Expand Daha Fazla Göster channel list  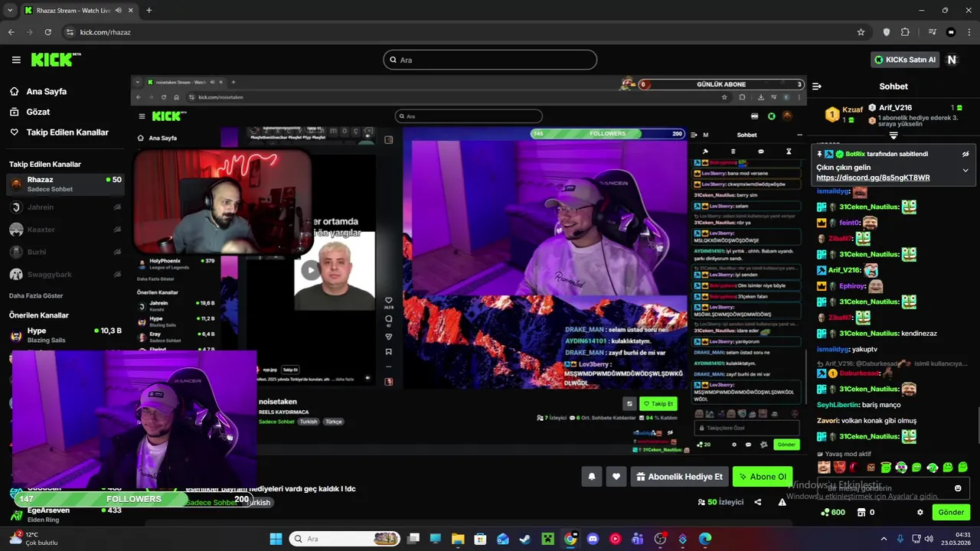[36, 295]
